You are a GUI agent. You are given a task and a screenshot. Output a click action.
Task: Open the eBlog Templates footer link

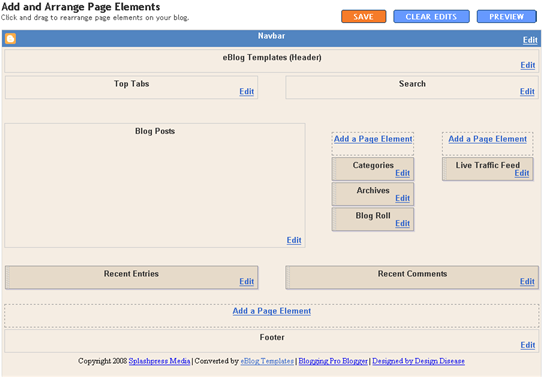pyautogui.click(x=267, y=361)
